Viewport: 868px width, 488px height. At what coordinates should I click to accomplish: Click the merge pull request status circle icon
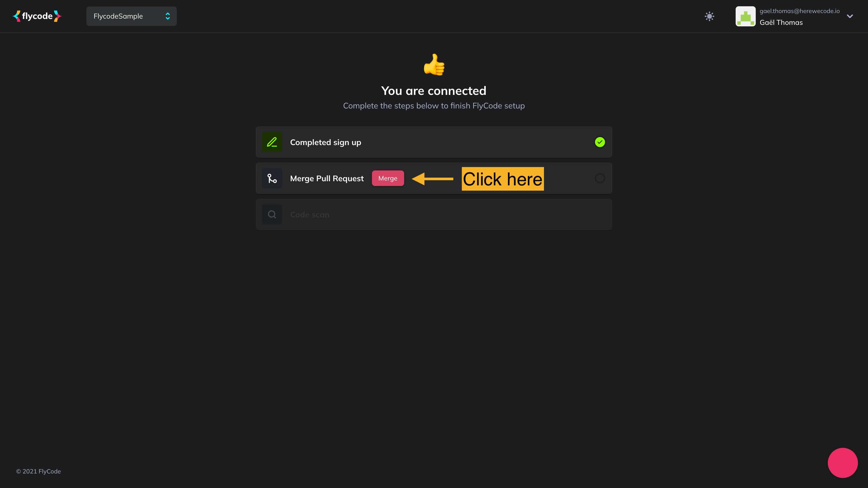pyautogui.click(x=600, y=178)
